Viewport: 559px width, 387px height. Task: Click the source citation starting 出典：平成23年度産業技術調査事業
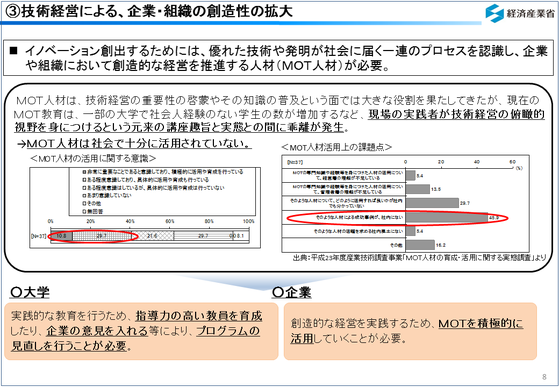coord(420,258)
